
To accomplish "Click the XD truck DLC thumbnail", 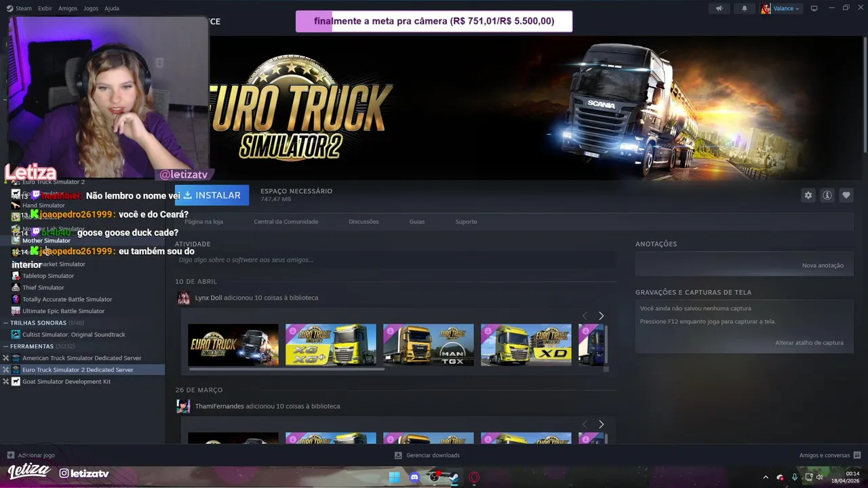I will [526, 344].
